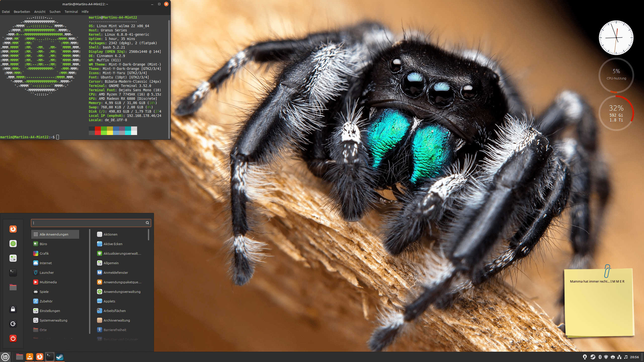Image resolution: width=644 pixels, height=362 pixels.
Task: Click the application list scrollbar in the menu
Action: (x=148, y=235)
